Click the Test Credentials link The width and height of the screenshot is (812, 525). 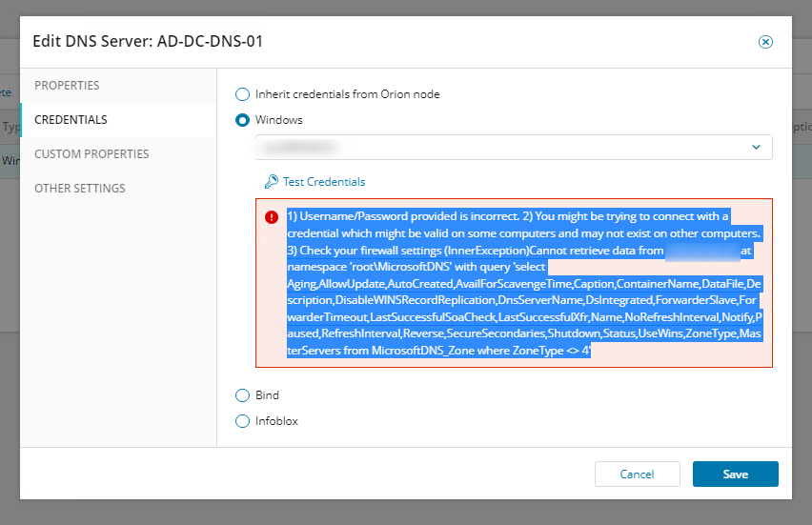pyautogui.click(x=324, y=182)
